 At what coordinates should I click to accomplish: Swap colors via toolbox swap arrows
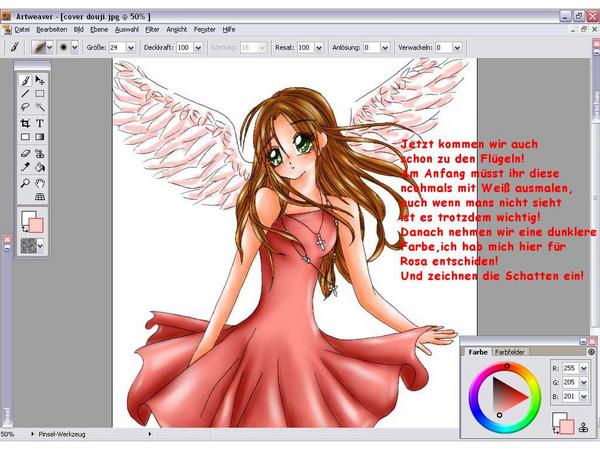[25, 229]
